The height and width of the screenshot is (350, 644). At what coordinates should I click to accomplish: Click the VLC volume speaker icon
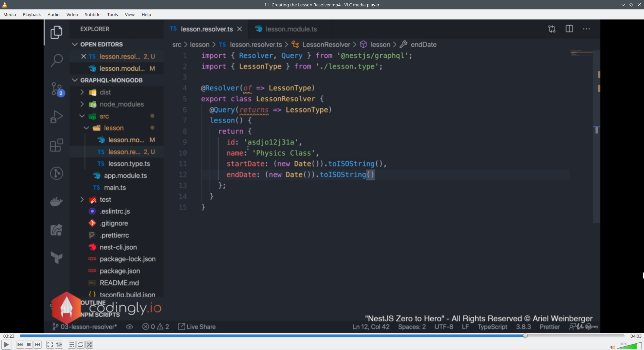pyautogui.click(x=612, y=347)
